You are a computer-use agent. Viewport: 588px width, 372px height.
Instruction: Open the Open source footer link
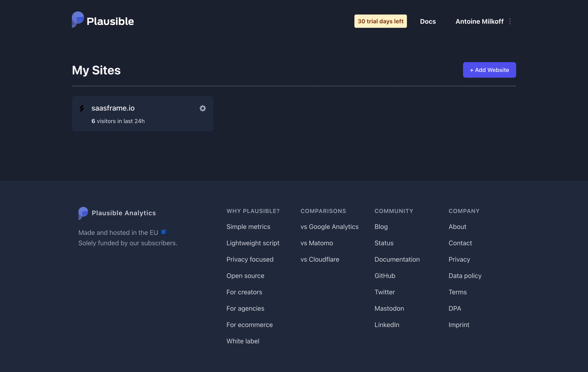click(x=245, y=276)
